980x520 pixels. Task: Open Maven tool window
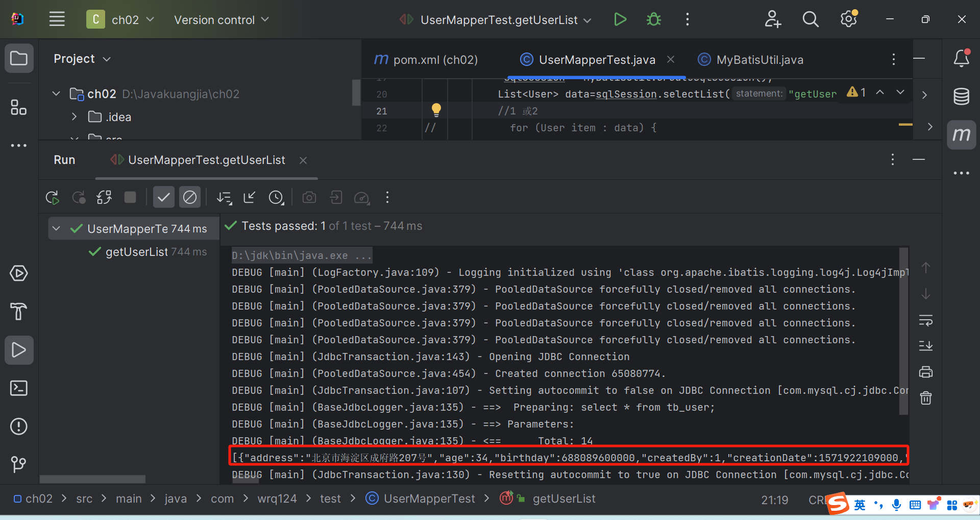962,135
